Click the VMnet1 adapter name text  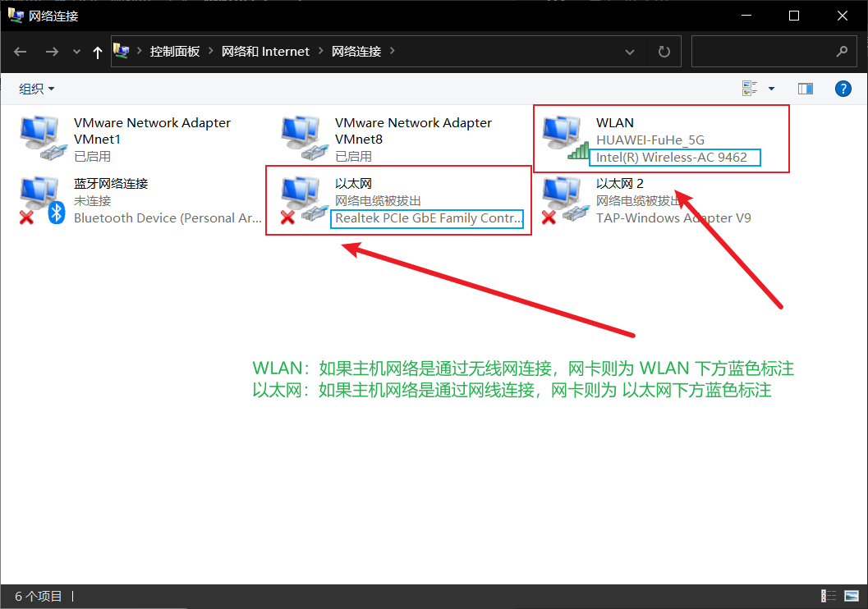[x=152, y=131]
